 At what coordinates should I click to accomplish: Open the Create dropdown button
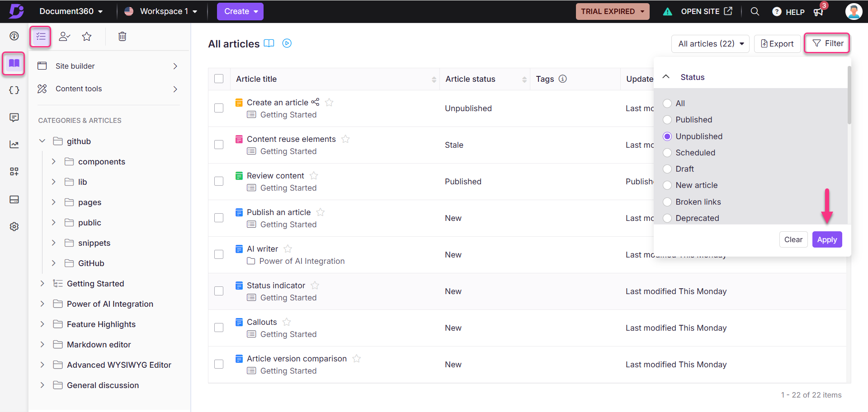coord(240,11)
